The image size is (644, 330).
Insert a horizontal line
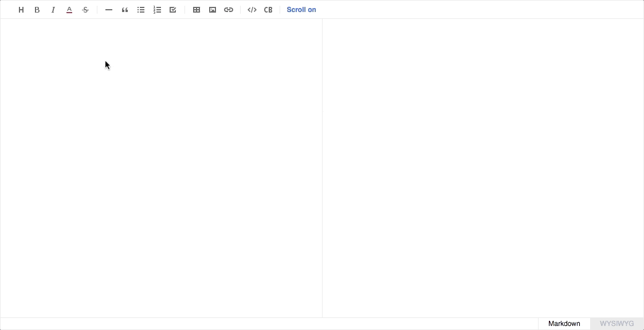tap(109, 10)
